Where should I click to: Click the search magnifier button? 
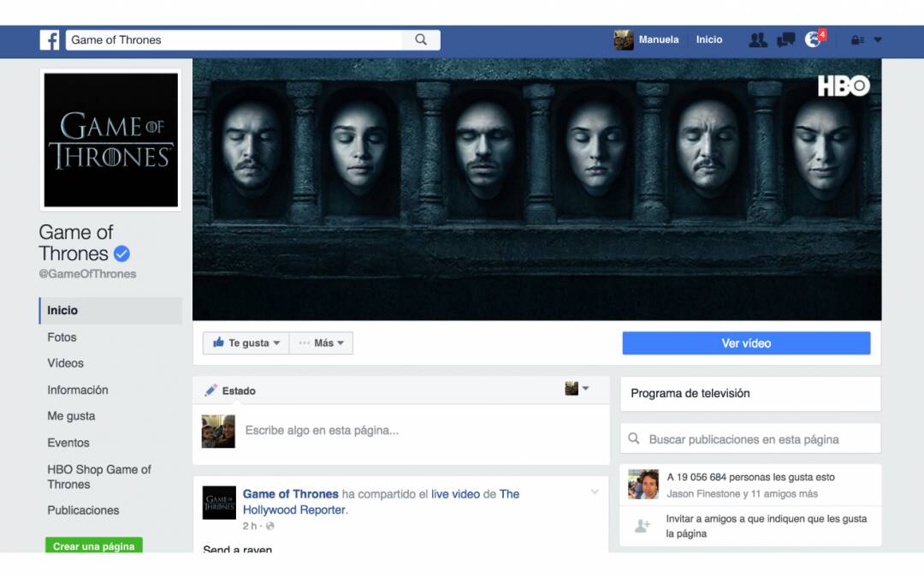point(421,39)
